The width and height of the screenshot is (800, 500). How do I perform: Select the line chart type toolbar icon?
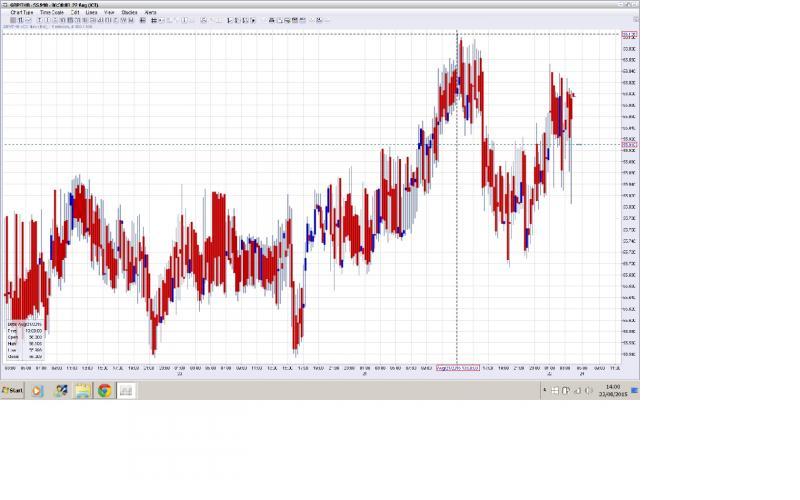pyautogui.click(x=29, y=20)
